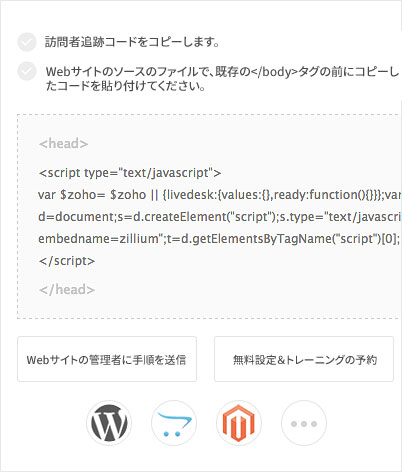Click the <script type="text/javascript"> line
The width and height of the screenshot is (402, 472).
click(x=130, y=173)
